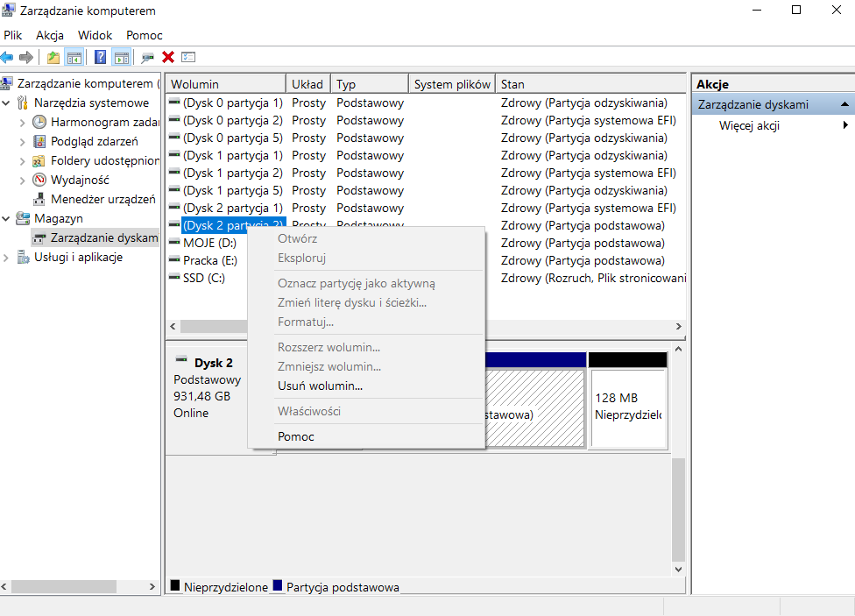Click the Narzędzia systemowe tools icon
This screenshot has width=855, height=616.
pos(23,103)
